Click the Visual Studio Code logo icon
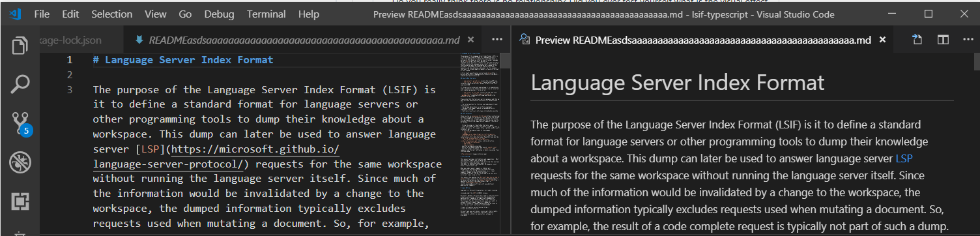Viewport: 980px width, 236px height. tap(16, 14)
